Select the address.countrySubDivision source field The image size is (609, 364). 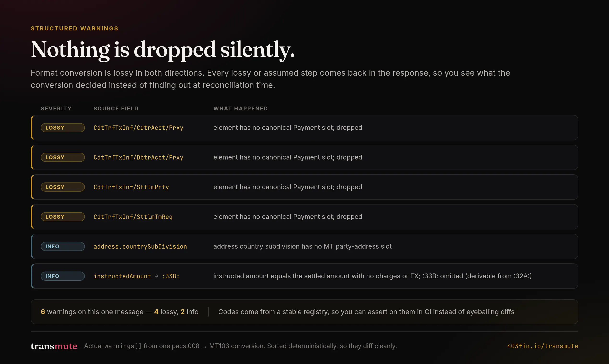point(140,246)
